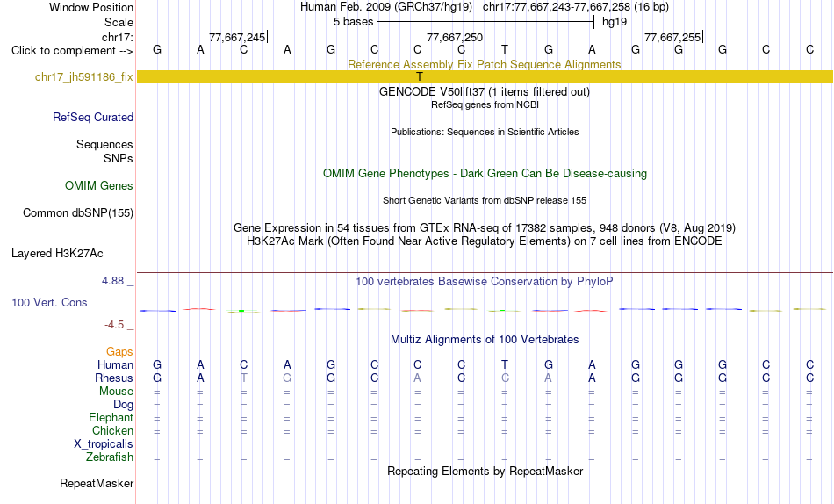Open 'Repeating Elements by RepeatMasker' title
The image size is (834, 504).
(485, 471)
